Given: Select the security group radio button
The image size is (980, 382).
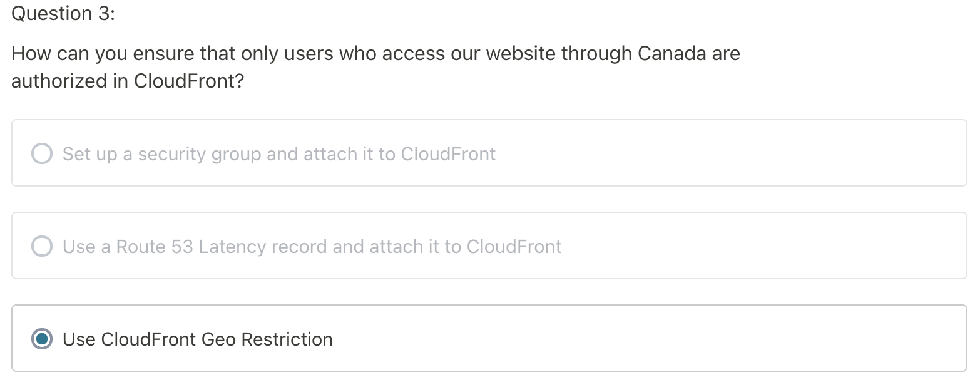Looking at the screenshot, I should click(42, 153).
